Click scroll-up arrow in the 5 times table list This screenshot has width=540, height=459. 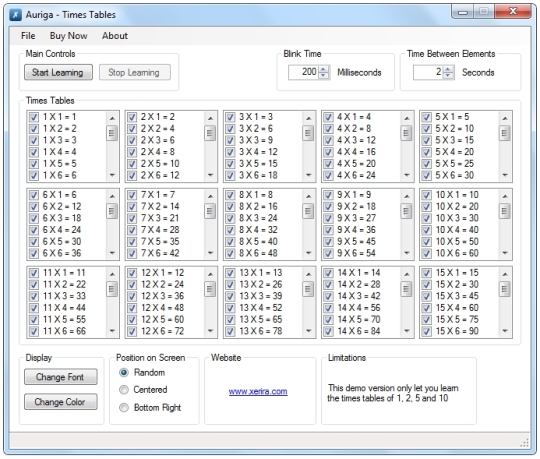coord(505,118)
